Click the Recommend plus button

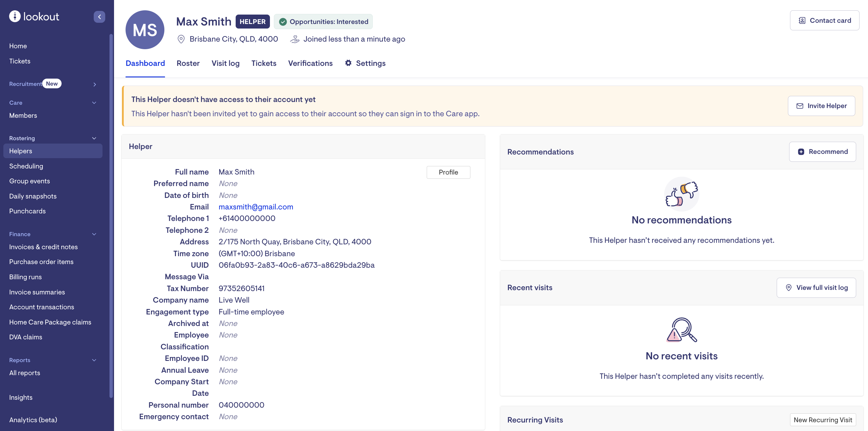point(822,152)
